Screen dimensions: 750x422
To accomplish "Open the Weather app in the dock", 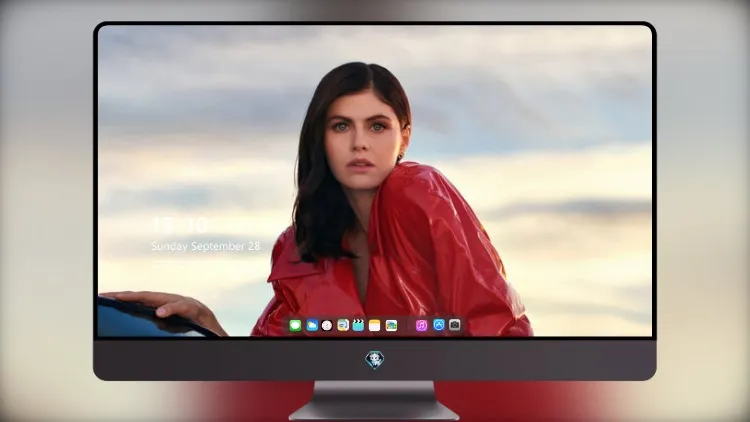I will tap(312, 325).
